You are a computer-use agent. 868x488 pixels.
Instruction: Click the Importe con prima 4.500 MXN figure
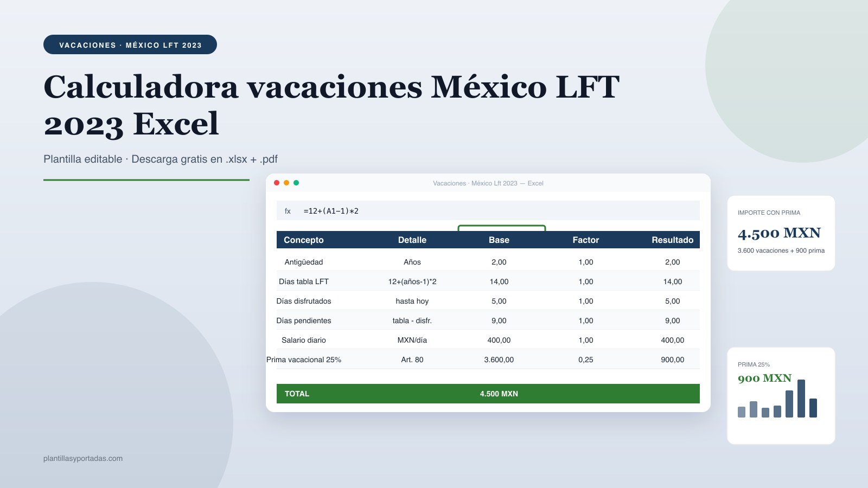779,233
